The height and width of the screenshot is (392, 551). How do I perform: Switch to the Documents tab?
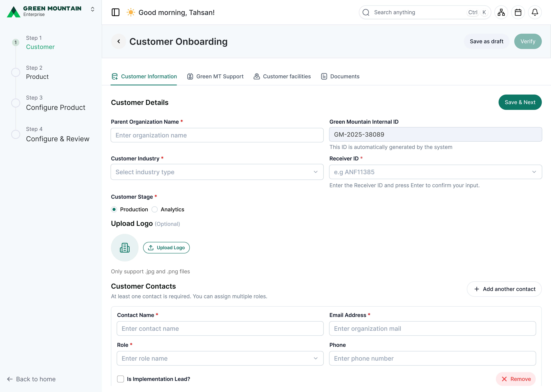click(x=340, y=77)
